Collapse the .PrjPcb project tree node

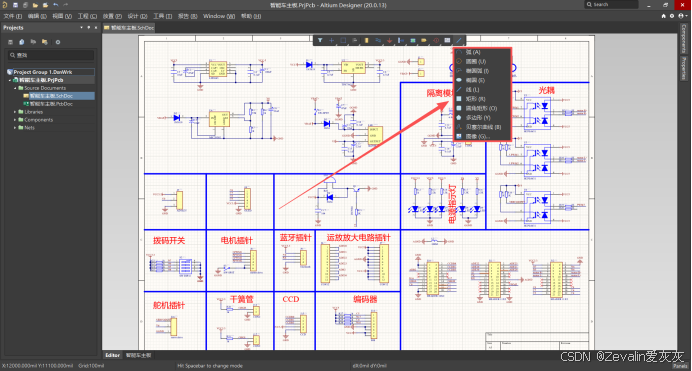10,80
